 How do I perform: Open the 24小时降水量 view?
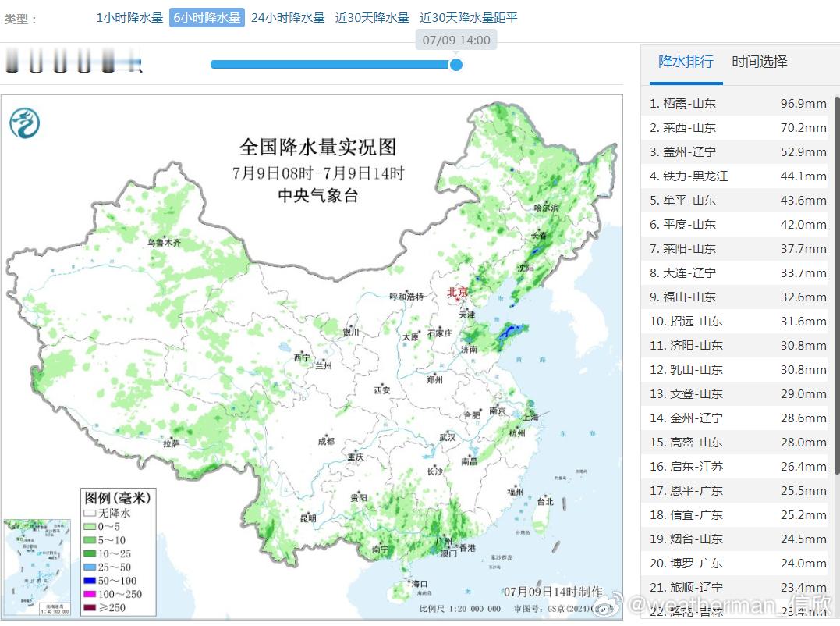coord(288,18)
